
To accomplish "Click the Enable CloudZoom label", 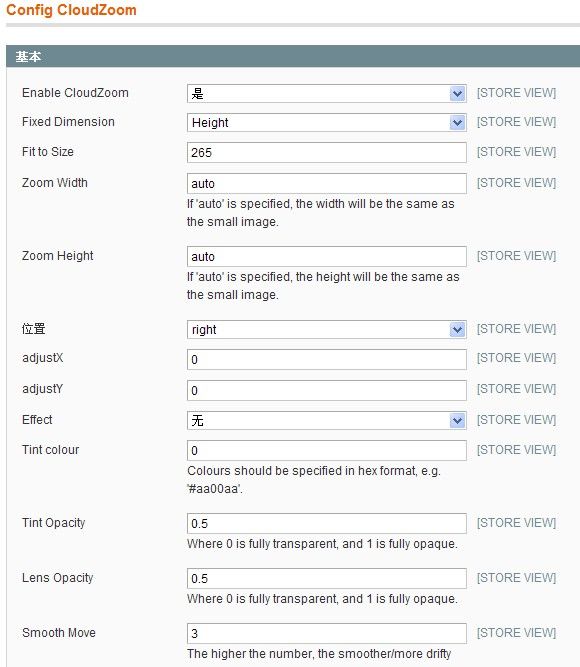I will [75, 93].
